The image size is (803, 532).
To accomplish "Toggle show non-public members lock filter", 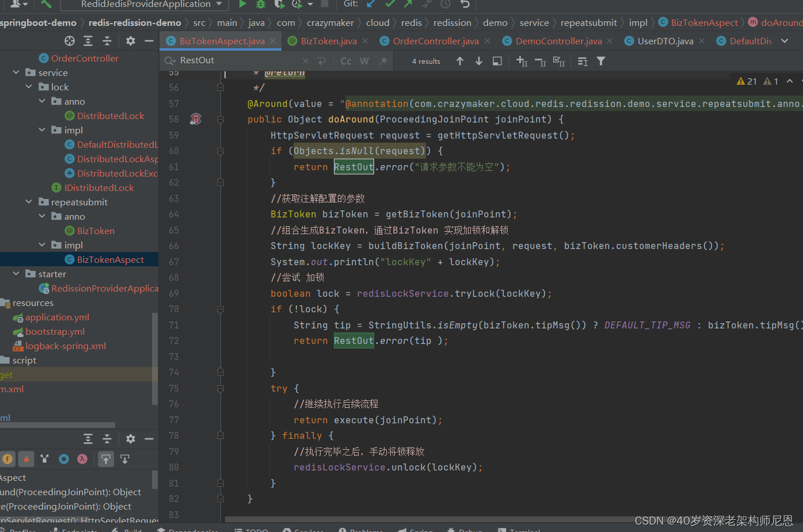I will [26, 459].
